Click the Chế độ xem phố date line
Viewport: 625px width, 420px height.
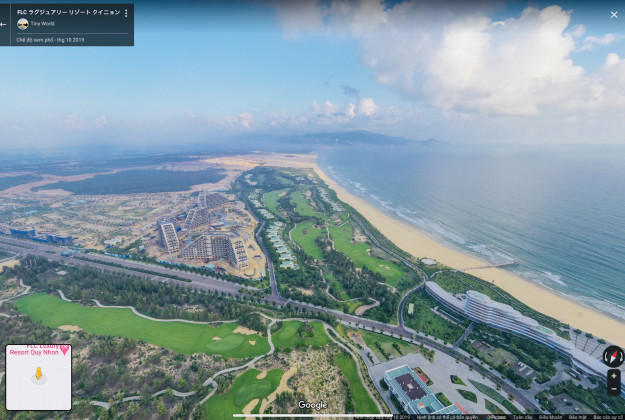pyautogui.click(x=50, y=39)
